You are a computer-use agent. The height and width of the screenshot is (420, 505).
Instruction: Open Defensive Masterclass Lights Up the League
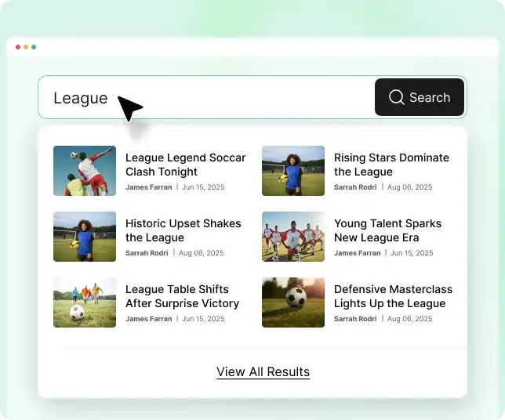click(393, 296)
